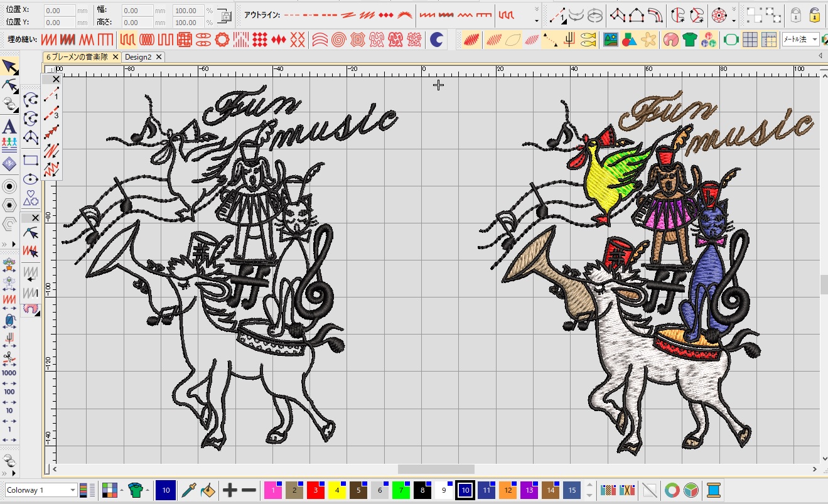The image size is (828, 504).
Task: Switch to the ブレーメンの音楽隊 tab
Action: tap(77, 57)
